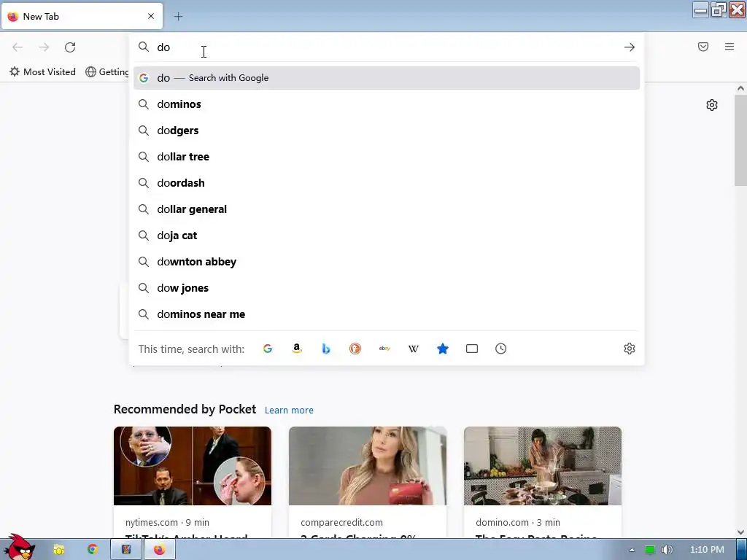Open search settings gear in dropdown

coord(630,349)
